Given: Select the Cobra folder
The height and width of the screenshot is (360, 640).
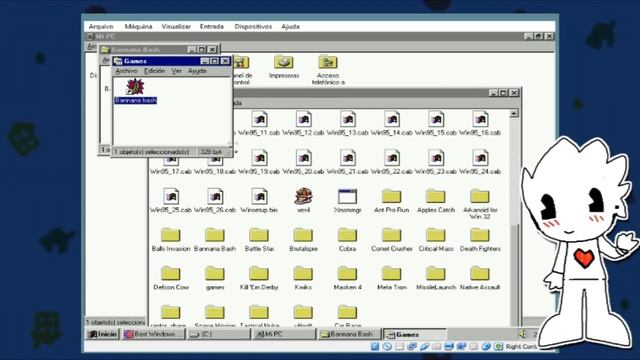Looking at the screenshot, I should tap(347, 235).
